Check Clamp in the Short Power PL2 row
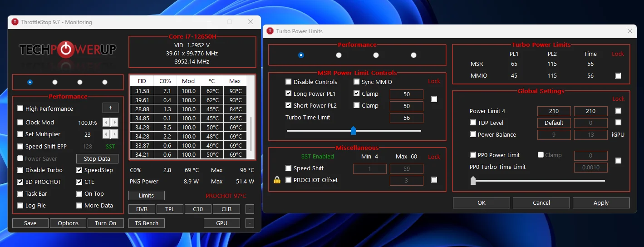644x247 pixels. (357, 105)
